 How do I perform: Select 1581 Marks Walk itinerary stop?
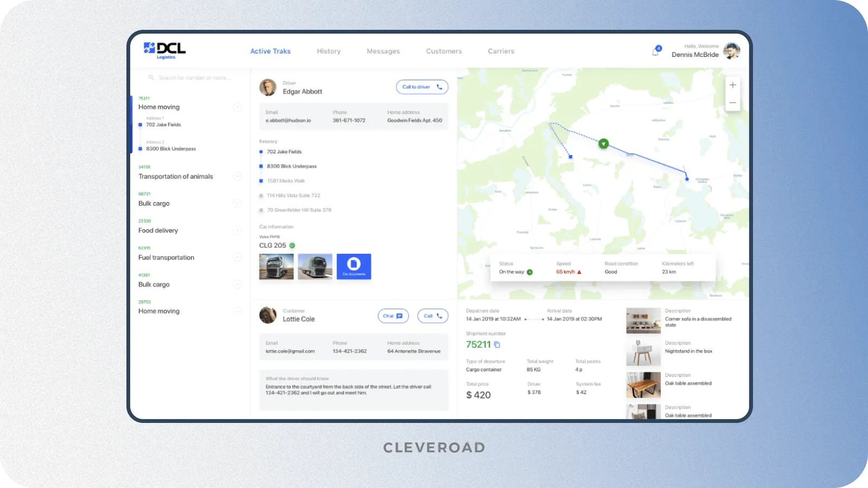click(286, 181)
